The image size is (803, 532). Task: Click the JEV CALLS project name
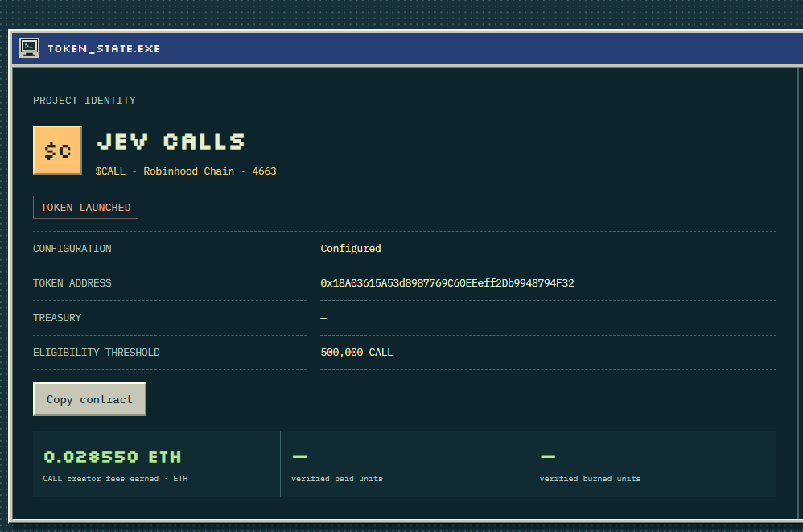point(171,142)
